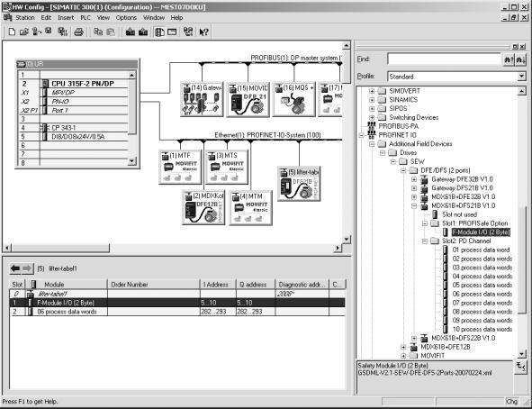Select PROFIBUS-PA in the catalog
Screen dimensions: 532x409
[398, 126]
